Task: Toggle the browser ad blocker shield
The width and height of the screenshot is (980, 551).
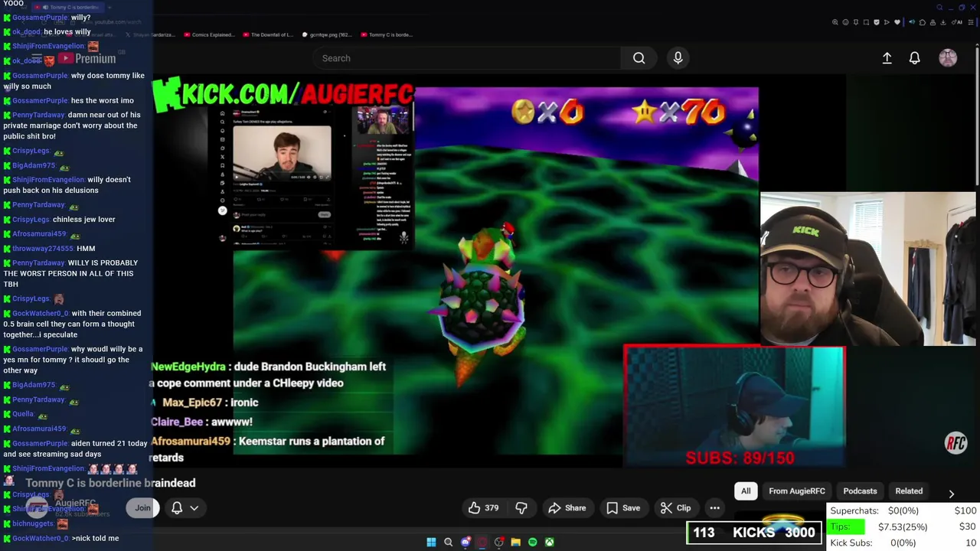Action: coord(877,22)
